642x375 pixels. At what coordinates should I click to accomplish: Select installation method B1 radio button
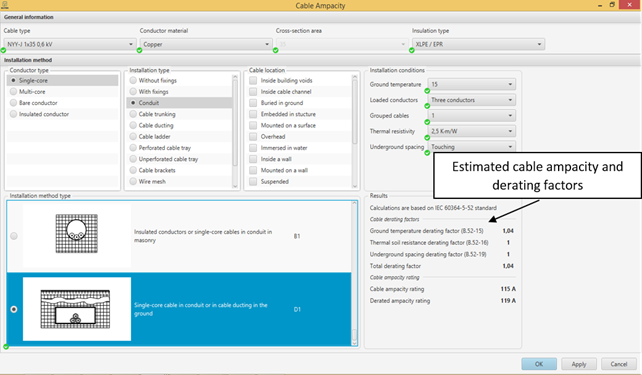click(14, 236)
